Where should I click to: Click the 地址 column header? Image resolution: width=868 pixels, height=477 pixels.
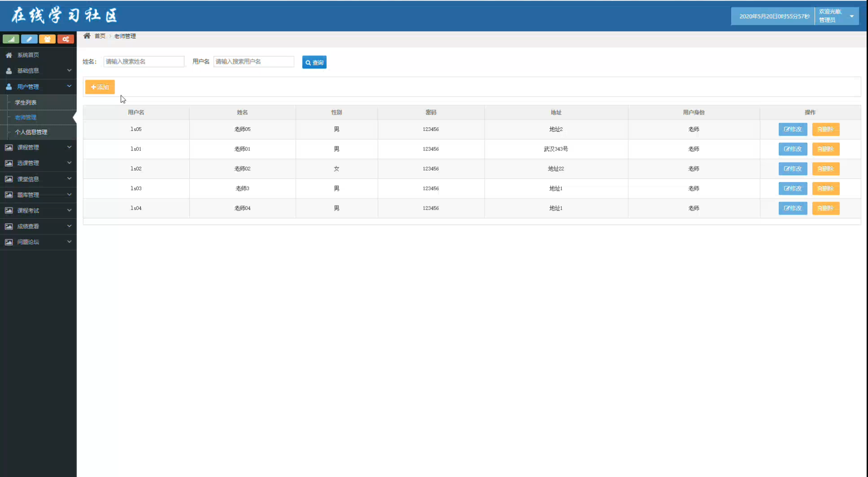(x=556, y=112)
